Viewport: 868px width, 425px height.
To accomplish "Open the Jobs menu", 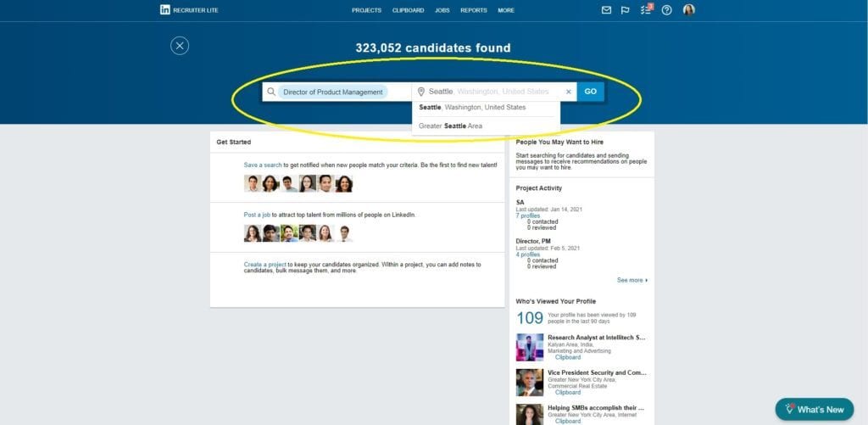I will (442, 10).
